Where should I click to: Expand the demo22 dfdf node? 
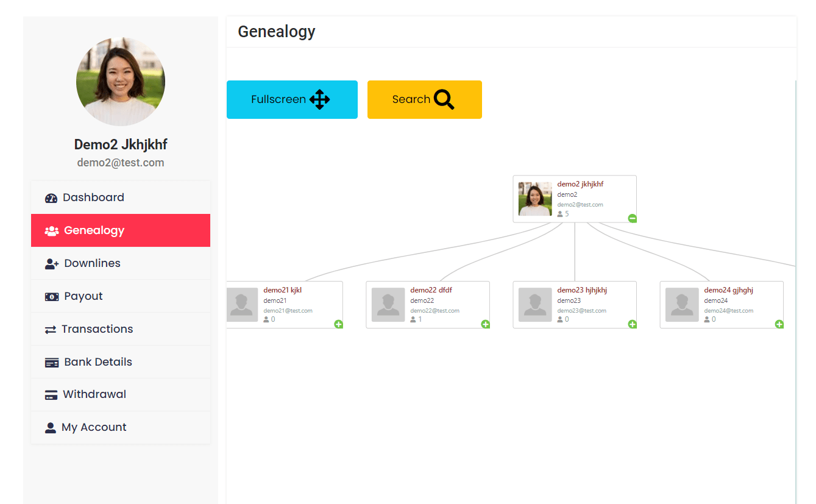coord(485,325)
